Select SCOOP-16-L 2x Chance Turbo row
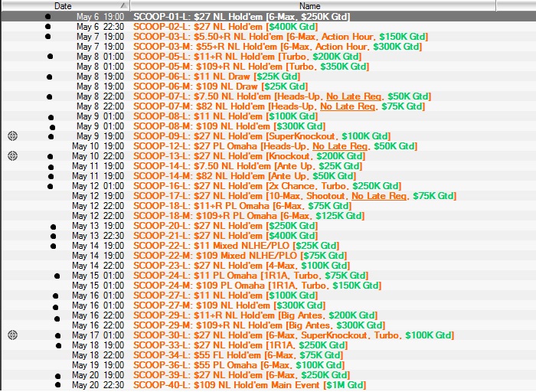Image resolution: width=536 pixels, height=392 pixels. [268, 186]
